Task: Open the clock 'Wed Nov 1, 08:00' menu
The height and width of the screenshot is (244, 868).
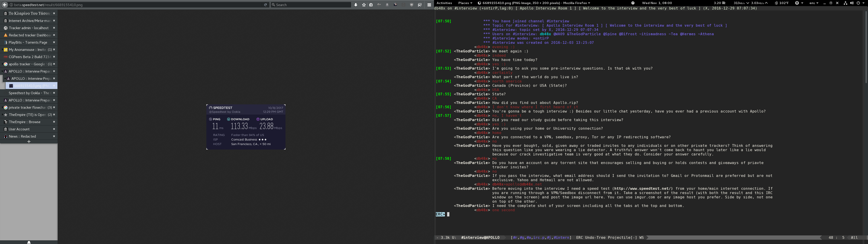Action: 657,3
